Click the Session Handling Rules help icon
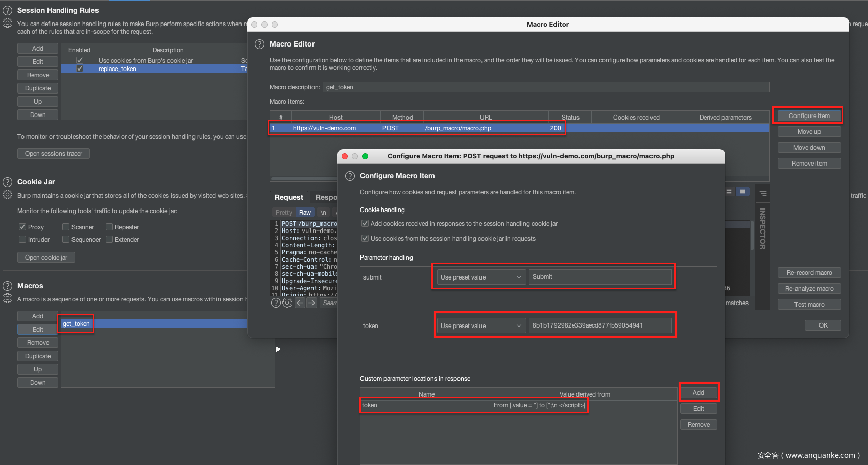Image resolution: width=868 pixels, height=465 pixels. pyautogui.click(x=8, y=10)
